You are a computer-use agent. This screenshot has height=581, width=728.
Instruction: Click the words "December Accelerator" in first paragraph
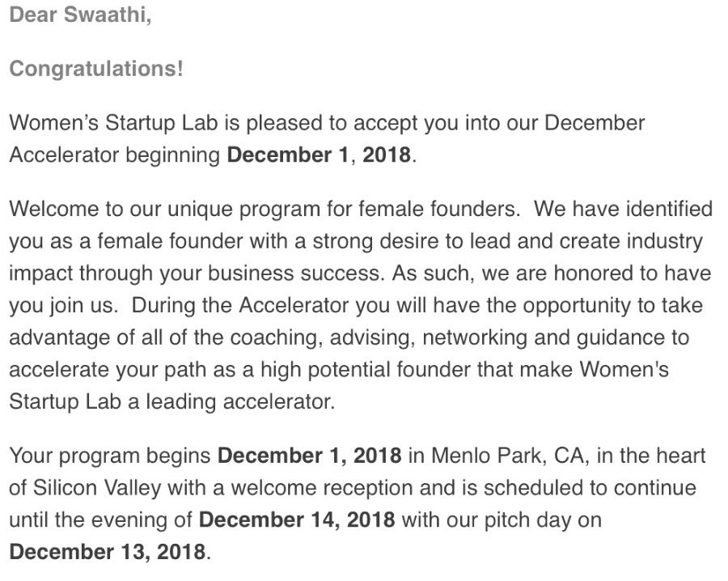[327, 139]
